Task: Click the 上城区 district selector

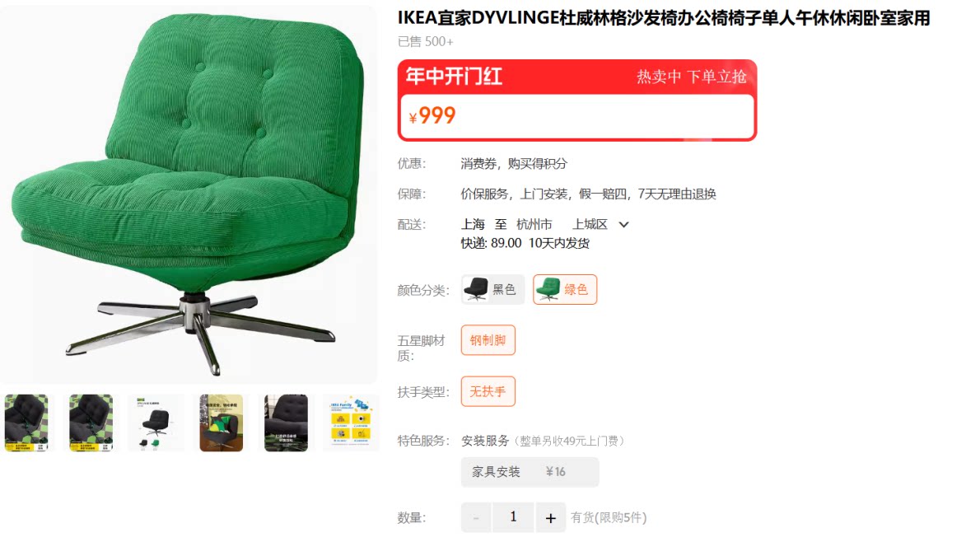Action: tap(590, 224)
